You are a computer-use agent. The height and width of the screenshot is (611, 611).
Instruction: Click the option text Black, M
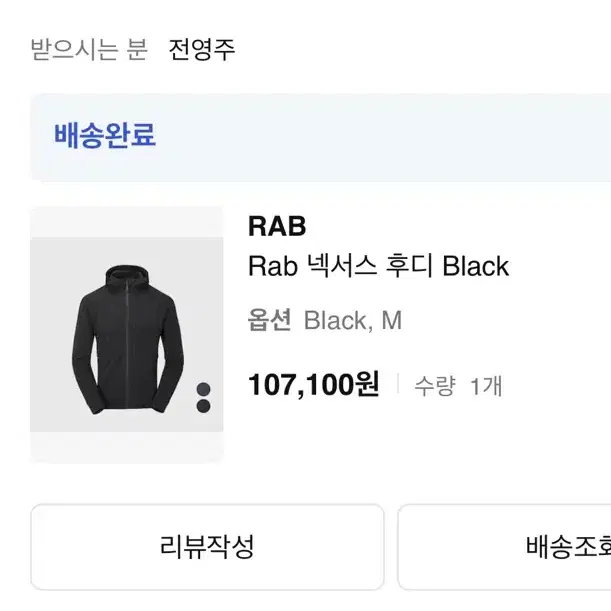(x=353, y=320)
